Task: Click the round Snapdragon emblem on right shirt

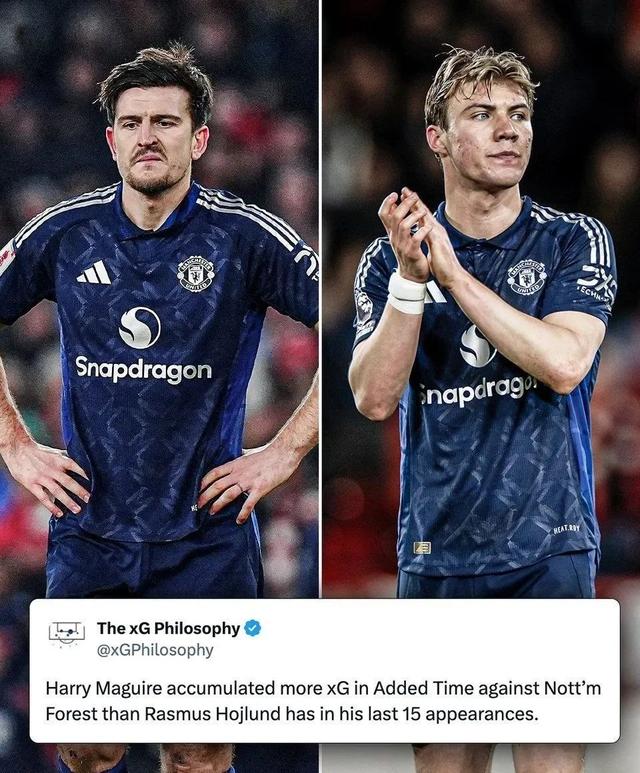Action: coord(477,346)
